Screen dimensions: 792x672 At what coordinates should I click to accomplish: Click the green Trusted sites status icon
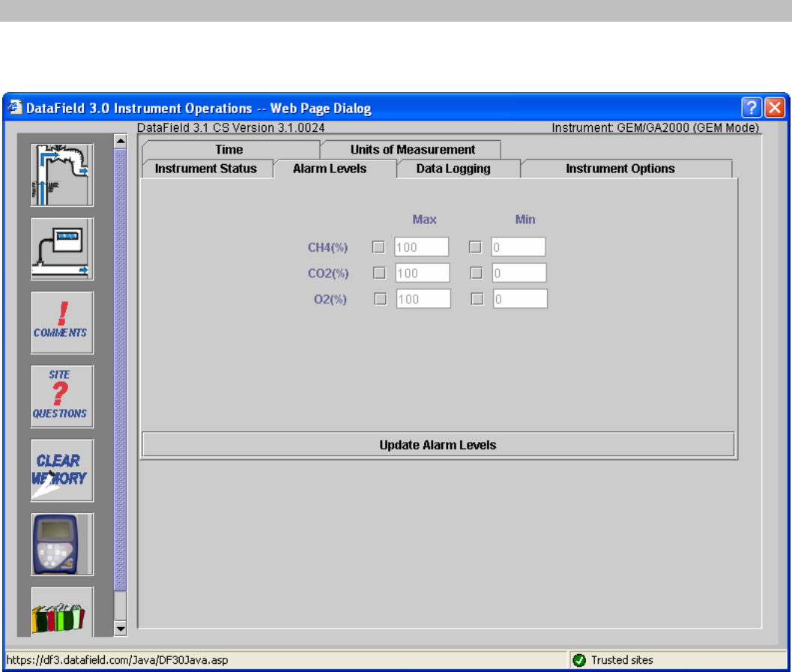[579, 660]
